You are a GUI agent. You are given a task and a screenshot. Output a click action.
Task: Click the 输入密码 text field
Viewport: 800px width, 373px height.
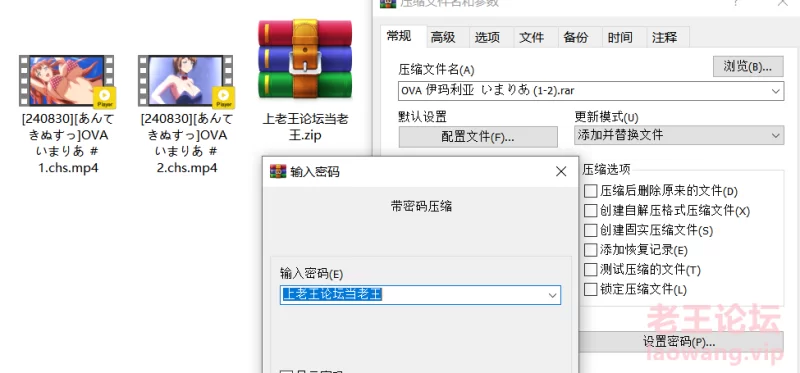click(420, 295)
